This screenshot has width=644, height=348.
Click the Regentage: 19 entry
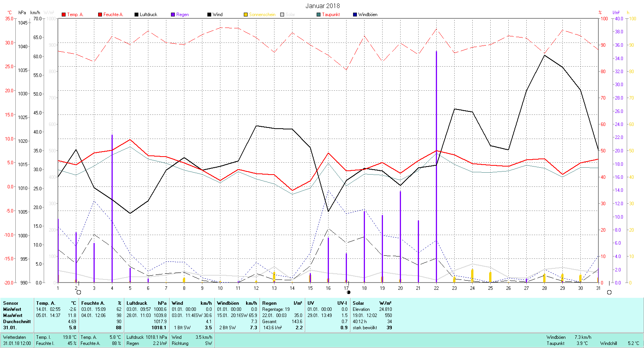276,309
